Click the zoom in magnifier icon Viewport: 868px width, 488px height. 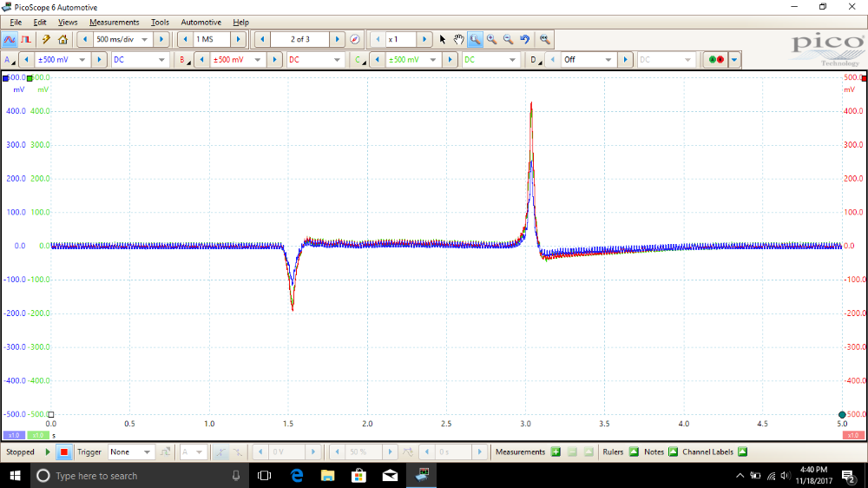click(x=491, y=39)
